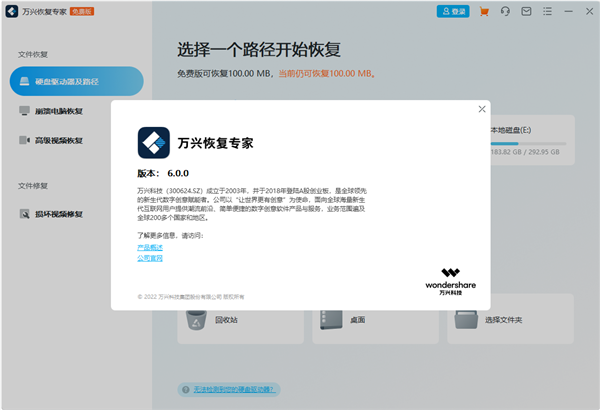Click the 当前仍可恢复100.00 MB text
Viewport: 600px width, 410px height.
pos(327,74)
